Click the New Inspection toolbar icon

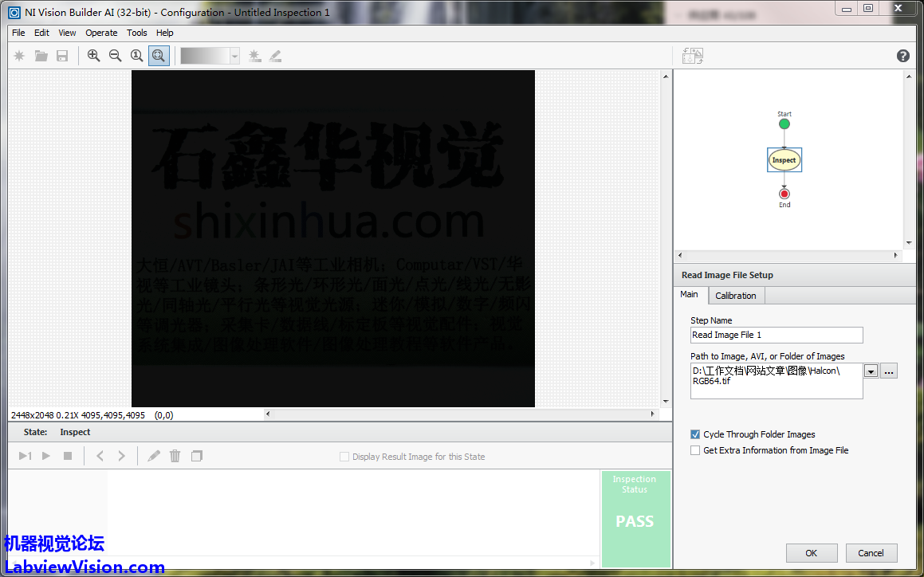[x=19, y=56]
